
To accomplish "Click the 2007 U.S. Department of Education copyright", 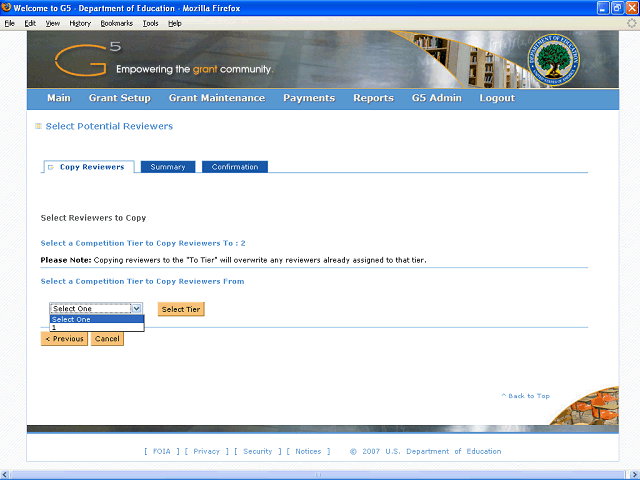I will tap(425, 451).
